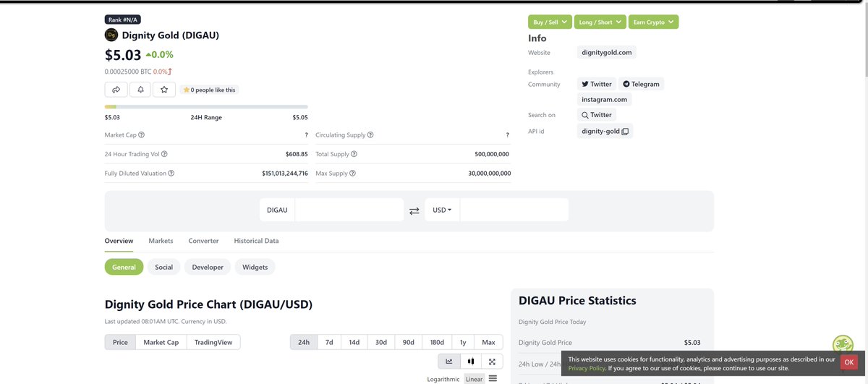Screen dimensions: 868x384
Task: Switch chart scale to Logarithmic
Action: [x=443, y=379]
